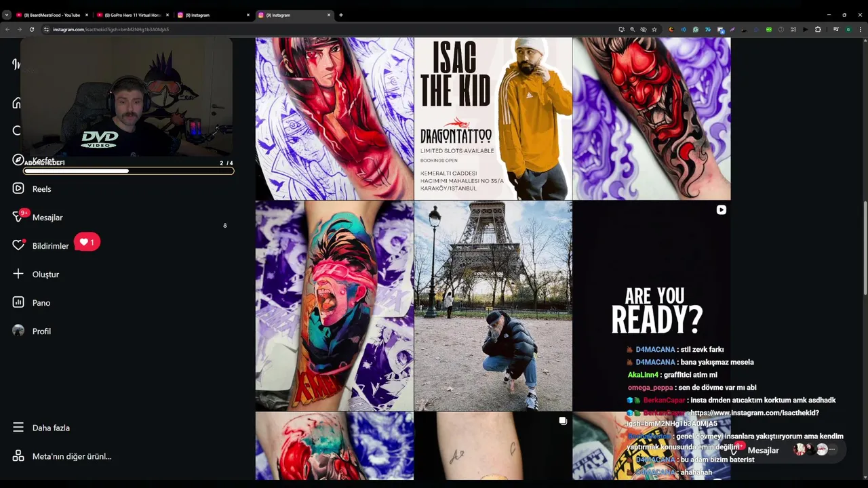Click the install app icon in address bar

[622, 29]
